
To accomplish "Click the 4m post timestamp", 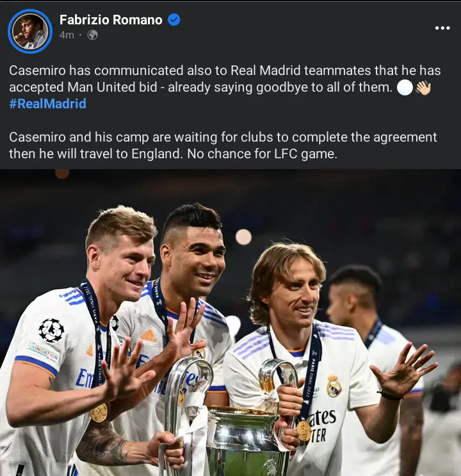I will pyautogui.click(x=67, y=35).
